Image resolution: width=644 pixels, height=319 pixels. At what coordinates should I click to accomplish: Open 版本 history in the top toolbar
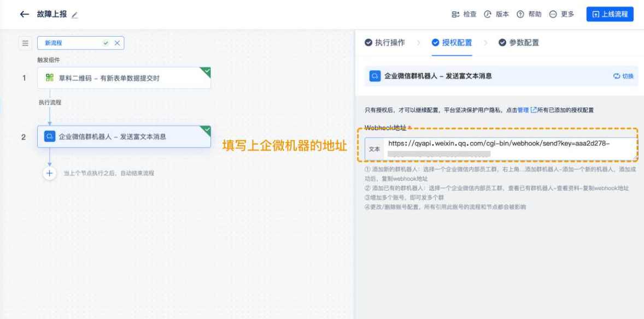point(496,14)
